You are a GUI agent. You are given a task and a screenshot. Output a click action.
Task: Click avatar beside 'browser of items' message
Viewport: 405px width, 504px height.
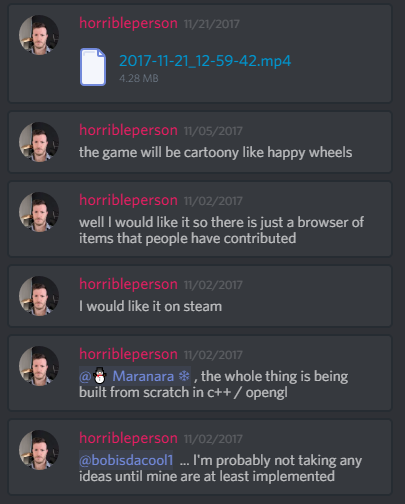pos(39,212)
